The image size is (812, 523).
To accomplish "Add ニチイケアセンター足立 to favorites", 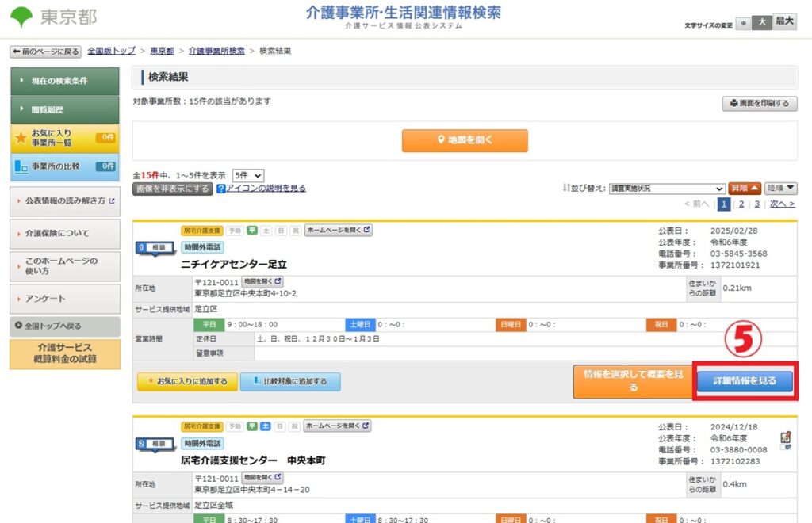I will click(x=187, y=382).
